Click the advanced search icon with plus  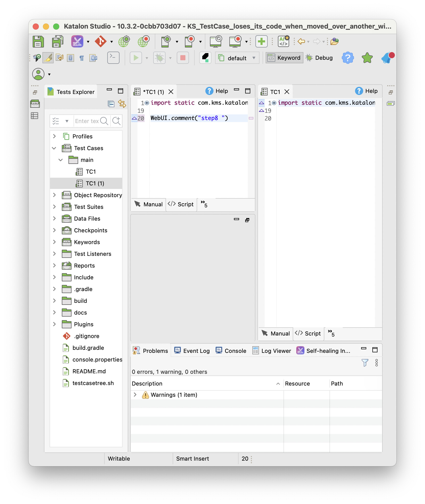tap(116, 121)
